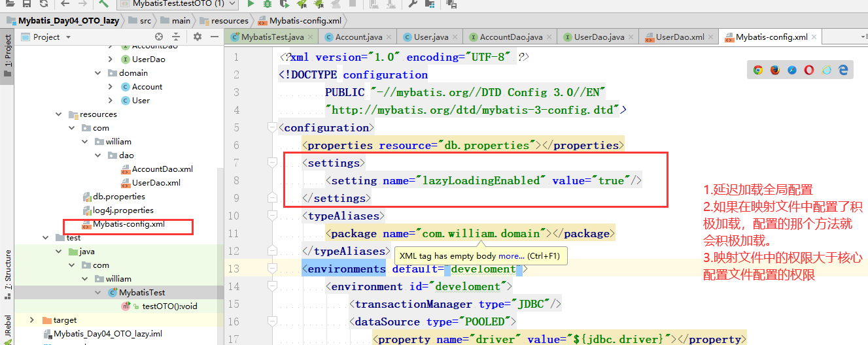Expand the Account class node

point(111,86)
